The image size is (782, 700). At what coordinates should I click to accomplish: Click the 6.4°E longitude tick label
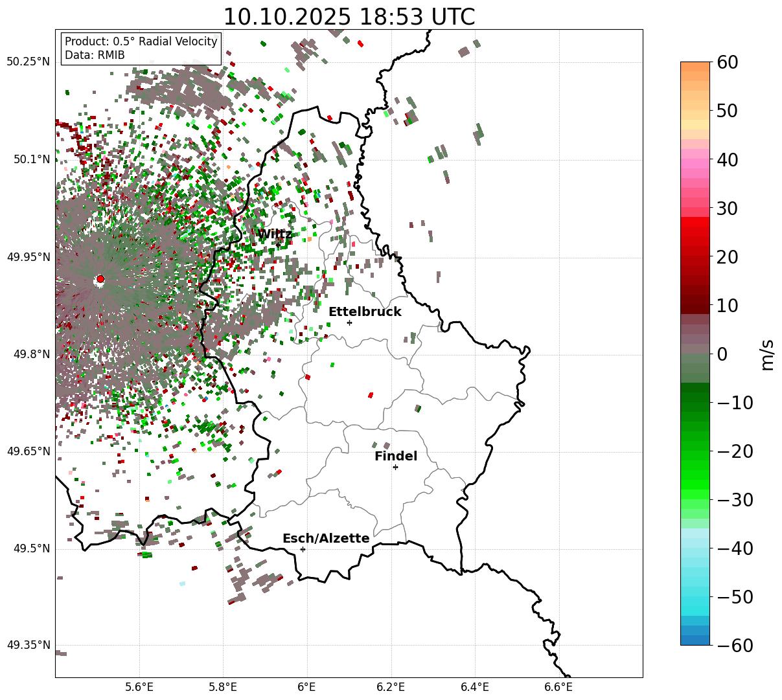coord(475,687)
